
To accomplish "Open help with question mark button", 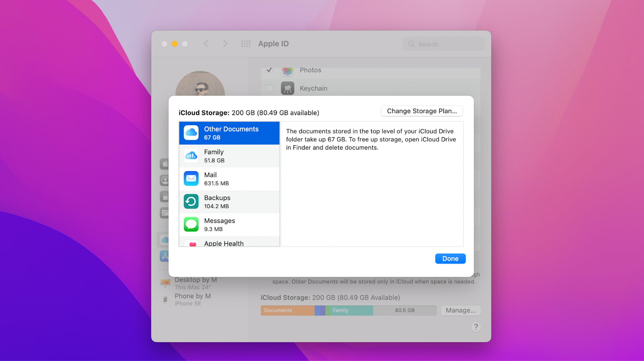I will coord(476,327).
